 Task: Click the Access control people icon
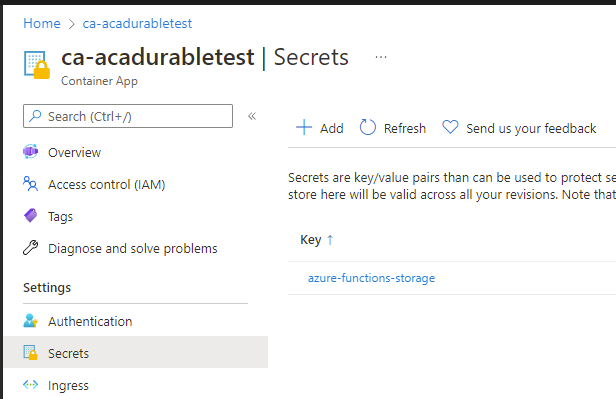tap(31, 184)
